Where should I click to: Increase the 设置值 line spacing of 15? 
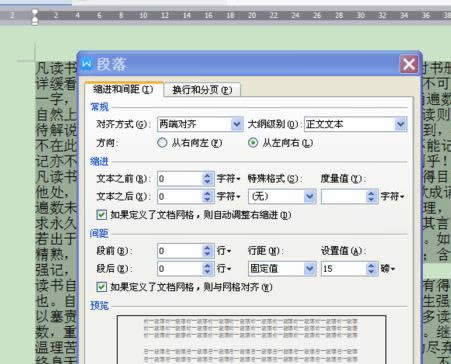371,265
